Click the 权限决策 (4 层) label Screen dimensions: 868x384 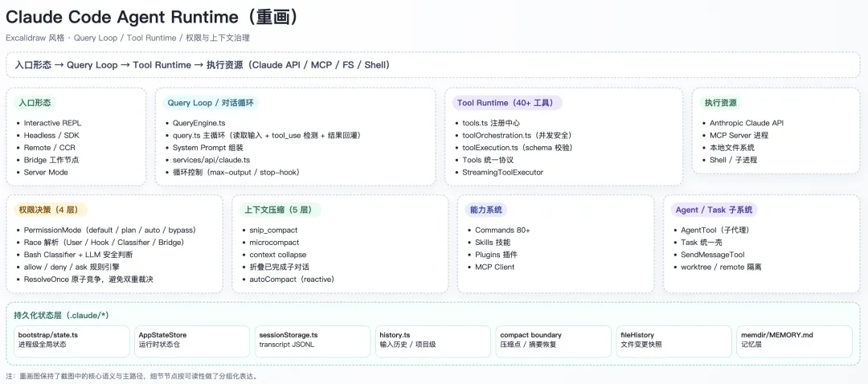(x=50, y=210)
